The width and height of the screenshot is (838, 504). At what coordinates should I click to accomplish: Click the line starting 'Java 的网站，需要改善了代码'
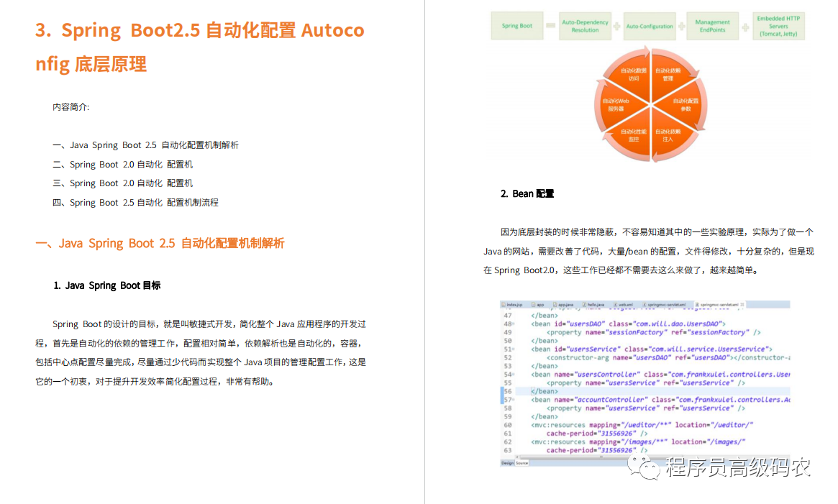[649, 251]
